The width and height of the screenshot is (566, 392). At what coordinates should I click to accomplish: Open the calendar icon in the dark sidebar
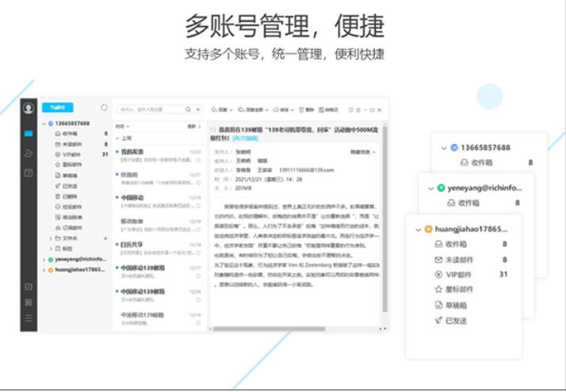point(29,173)
